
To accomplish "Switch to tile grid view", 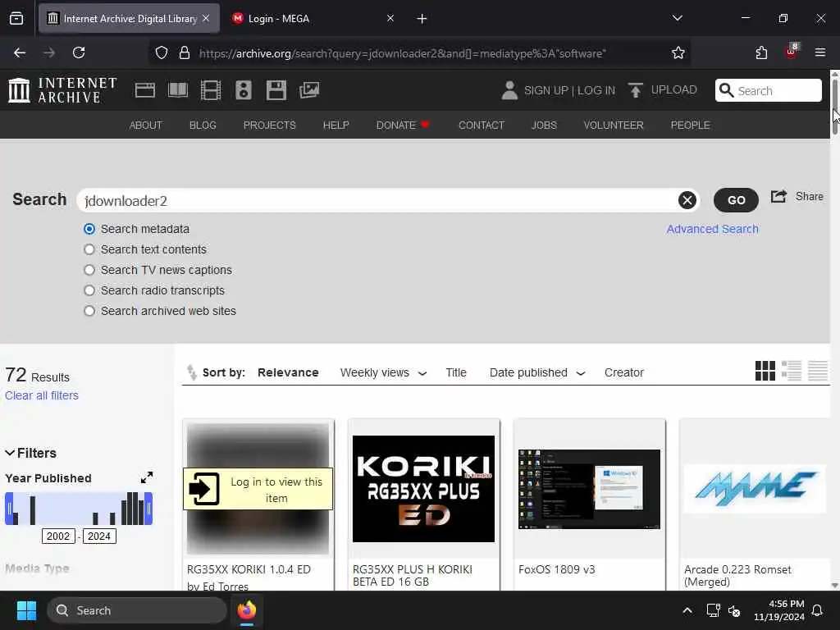I will tap(765, 371).
